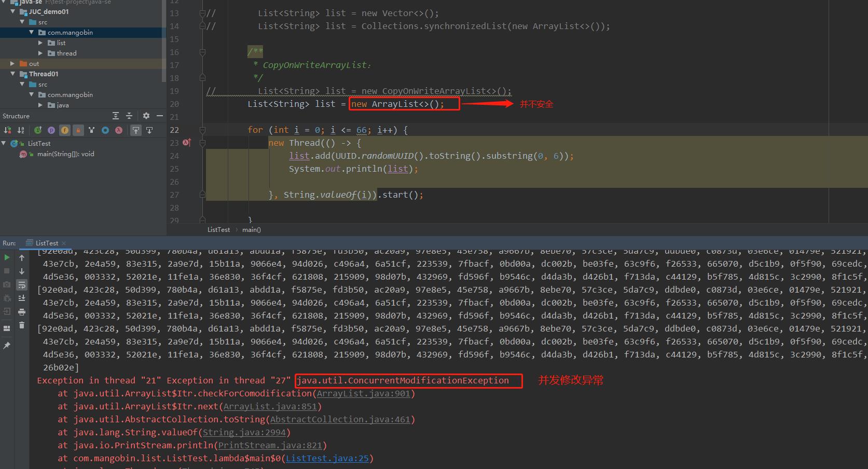Collapse the JUC_demo01 module

coord(13,11)
